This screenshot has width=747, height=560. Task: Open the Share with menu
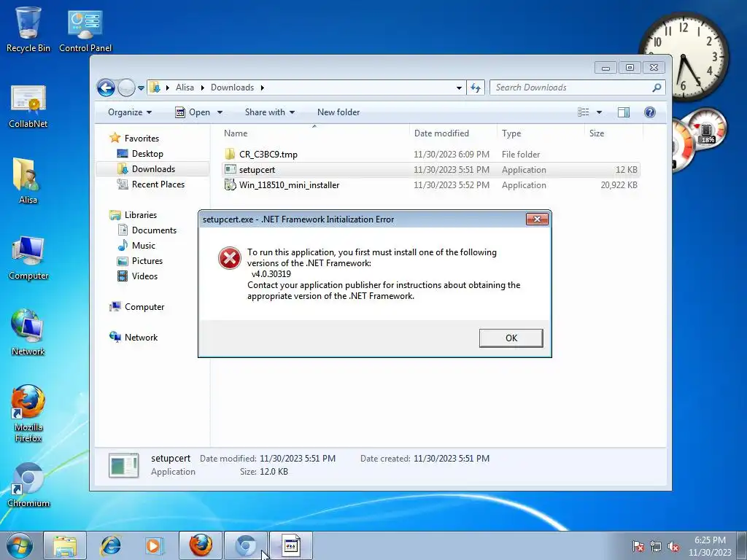coord(270,112)
